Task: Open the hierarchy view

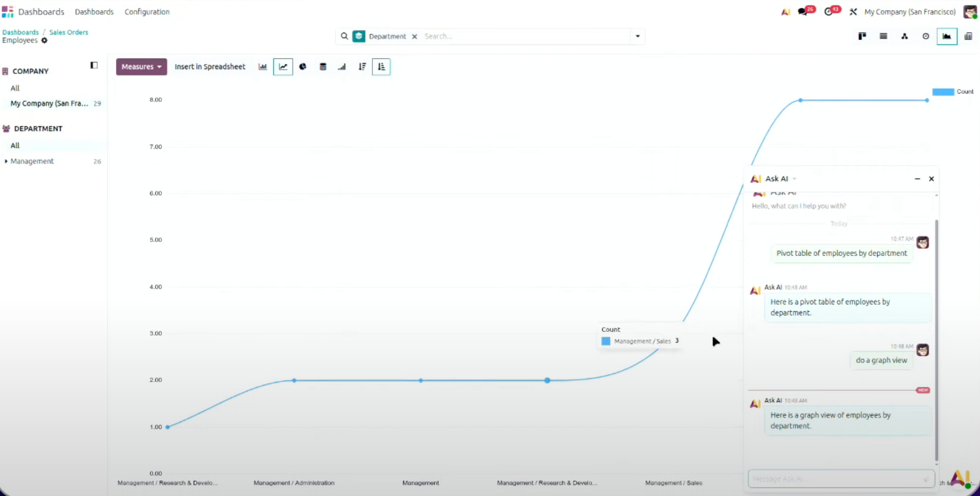Action: point(904,36)
